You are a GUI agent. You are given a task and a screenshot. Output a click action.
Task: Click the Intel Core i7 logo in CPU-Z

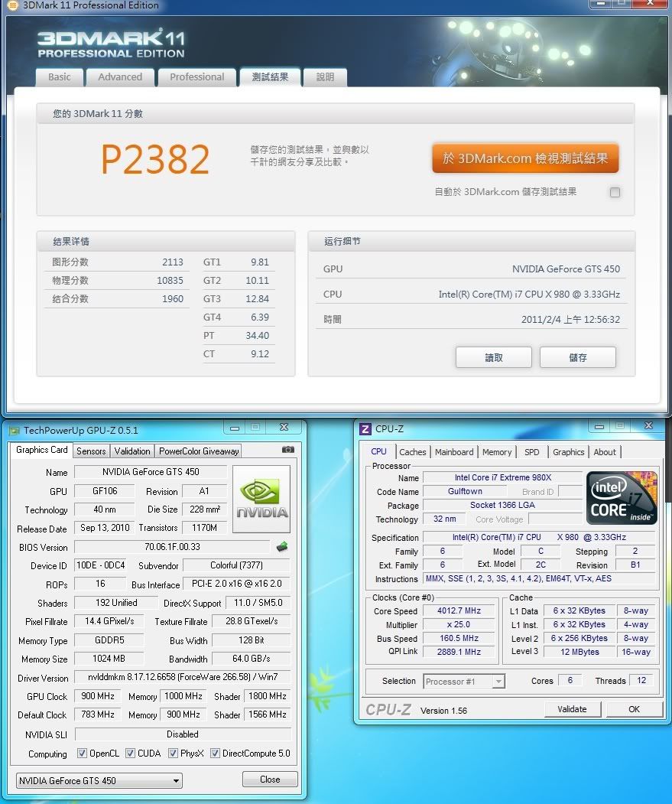click(x=622, y=498)
